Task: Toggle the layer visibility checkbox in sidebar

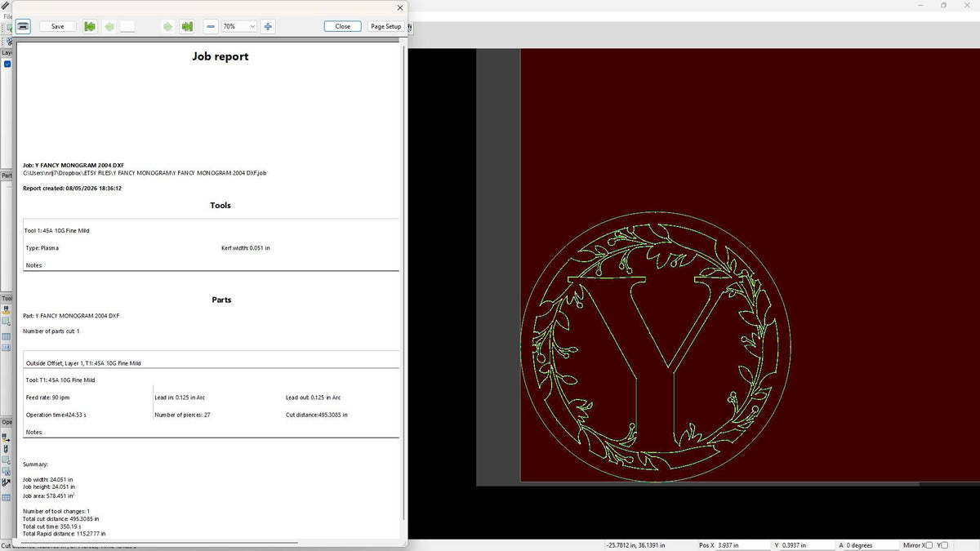Action: 7,64
